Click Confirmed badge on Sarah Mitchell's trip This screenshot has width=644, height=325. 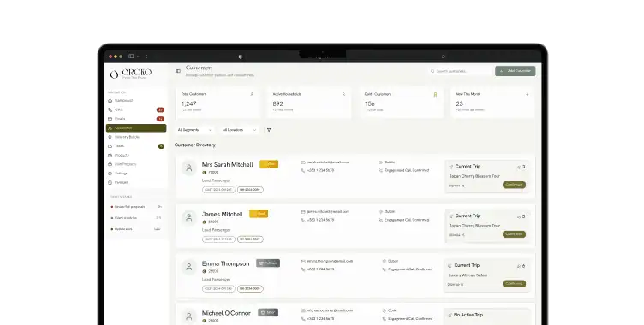[x=514, y=185]
